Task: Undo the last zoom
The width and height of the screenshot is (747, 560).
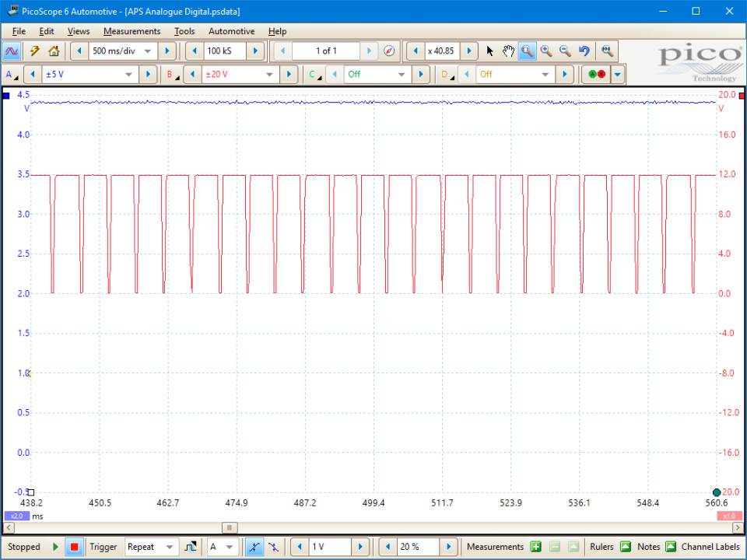Action: pyautogui.click(x=584, y=51)
